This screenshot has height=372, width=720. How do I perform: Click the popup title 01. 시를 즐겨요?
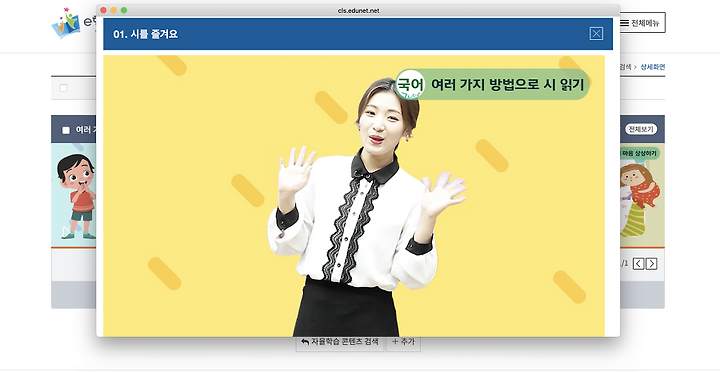point(146,34)
